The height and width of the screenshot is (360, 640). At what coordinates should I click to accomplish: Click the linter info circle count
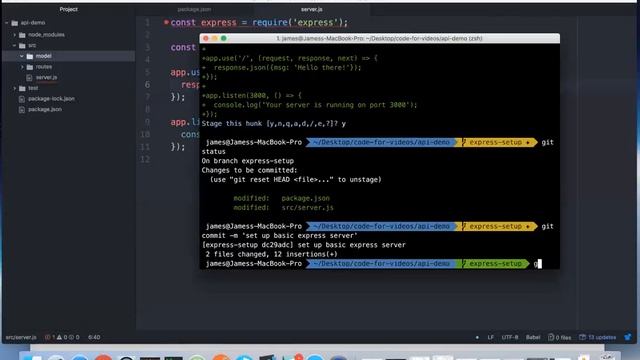[x=74, y=337]
